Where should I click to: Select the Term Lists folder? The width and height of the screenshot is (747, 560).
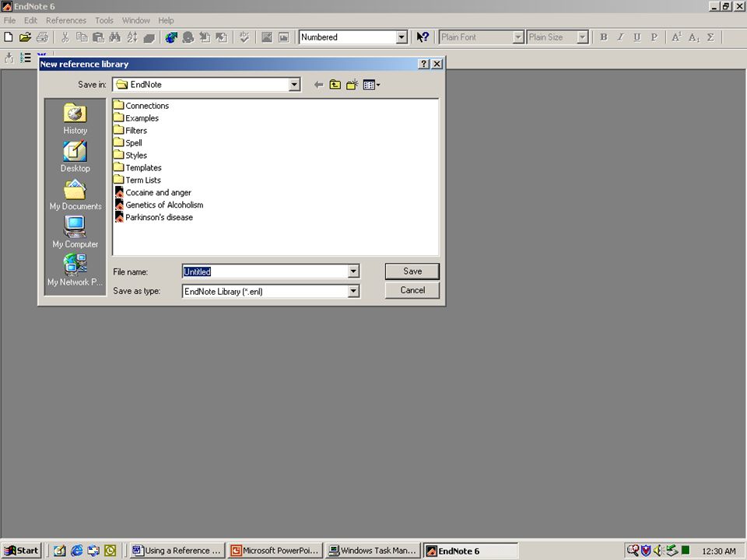(138, 180)
